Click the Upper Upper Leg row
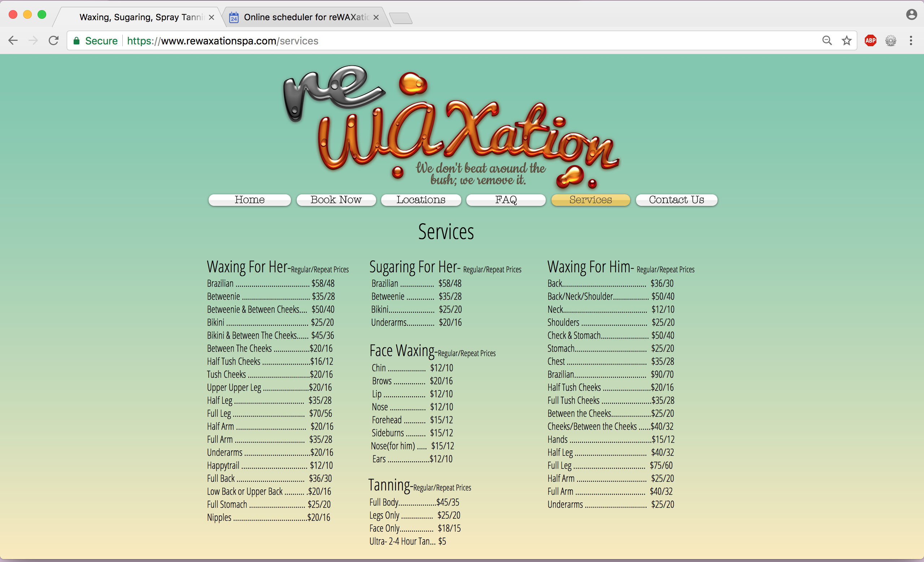The height and width of the screenshot is (562, 924). click(x=269, y=388)
